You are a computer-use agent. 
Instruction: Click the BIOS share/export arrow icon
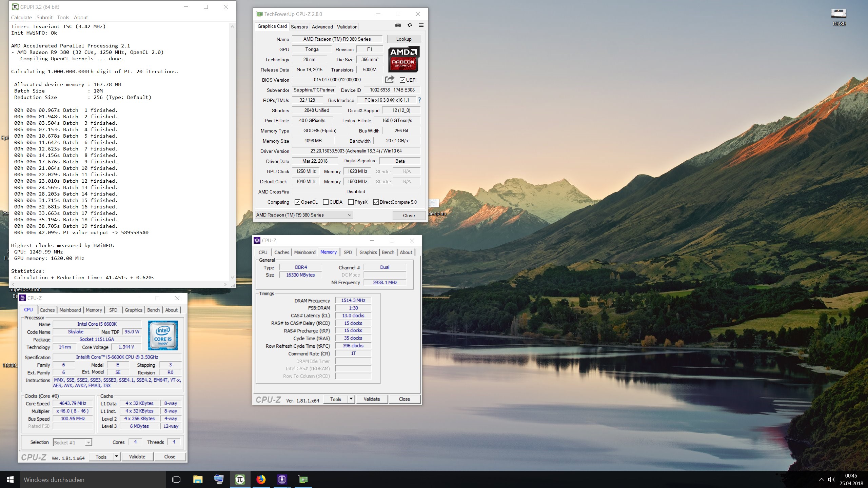click(x=390, y=80)
